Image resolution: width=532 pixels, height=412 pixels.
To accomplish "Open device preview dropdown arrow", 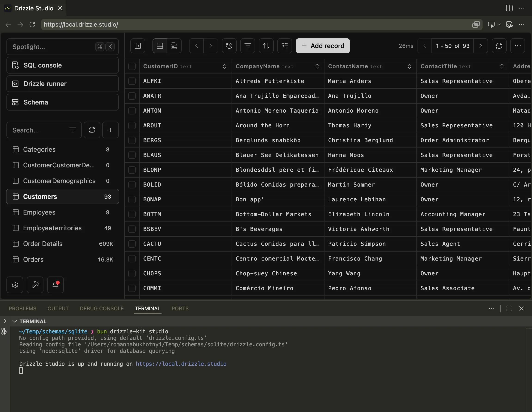I will pos(499,25).
